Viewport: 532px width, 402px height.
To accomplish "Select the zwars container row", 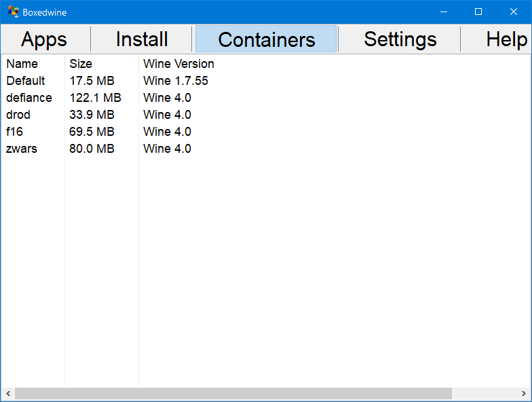I will [22, 149].
